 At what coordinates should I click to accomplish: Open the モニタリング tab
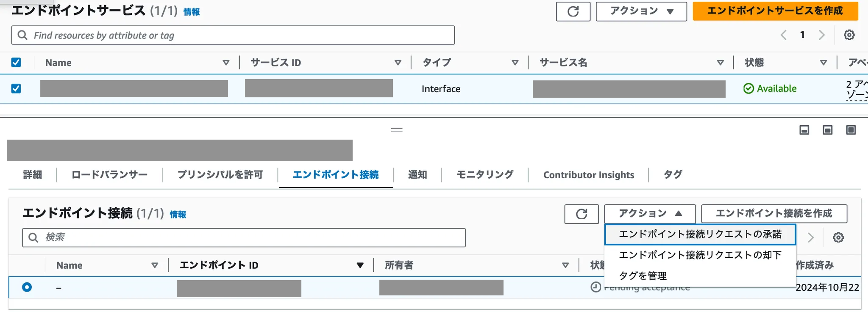tap(485, 175)
